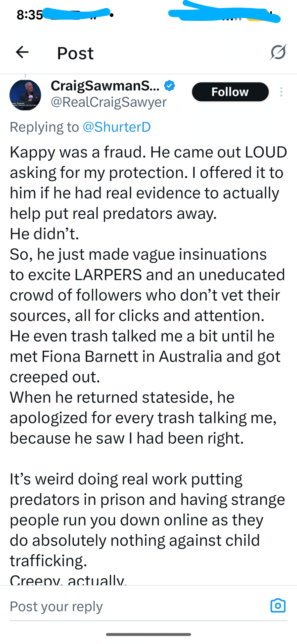Open Grok via the slashed-circle icon
Viewport: 297px width, 644px height.
(278, 52)
